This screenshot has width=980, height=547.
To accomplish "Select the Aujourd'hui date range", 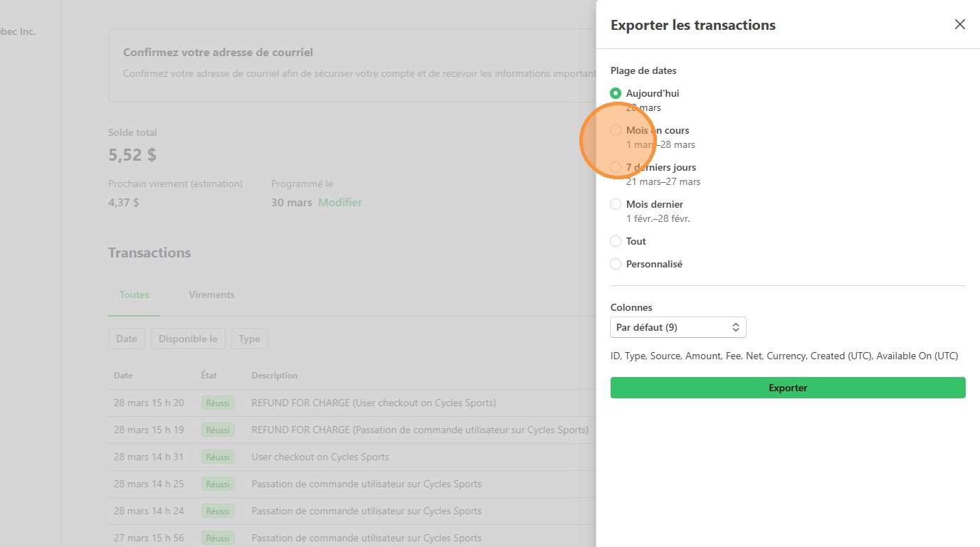I will point(616,93).
